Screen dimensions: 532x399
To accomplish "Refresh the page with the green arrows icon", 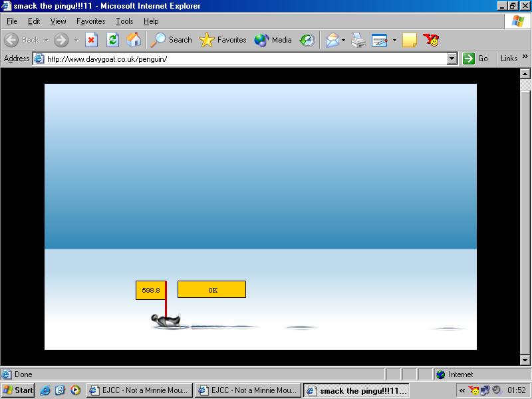I will click(112, 40).
